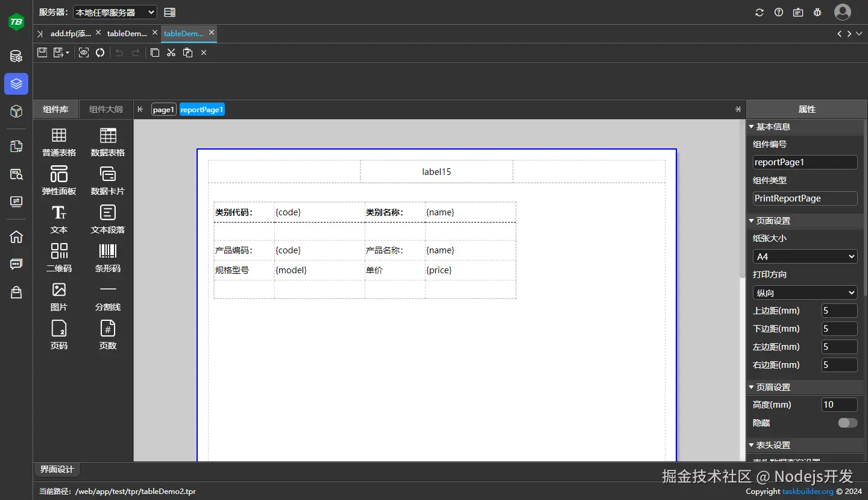Click the sync refresh icon top right
Viewport: 868px width, 500px height.
click(x=759, y=12)
